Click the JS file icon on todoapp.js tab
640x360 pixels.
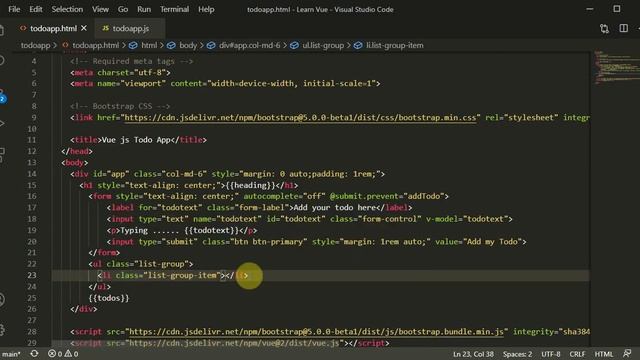tap(105, 28)
